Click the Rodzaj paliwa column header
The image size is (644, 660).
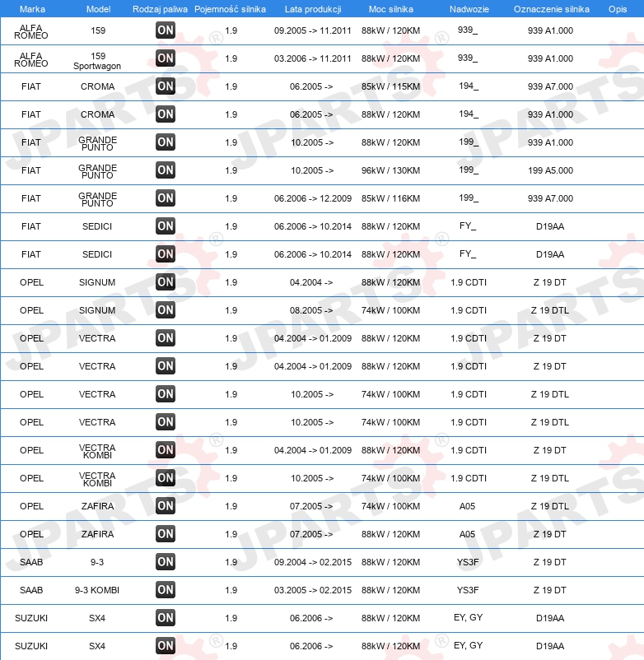click(x=160, y=9)
